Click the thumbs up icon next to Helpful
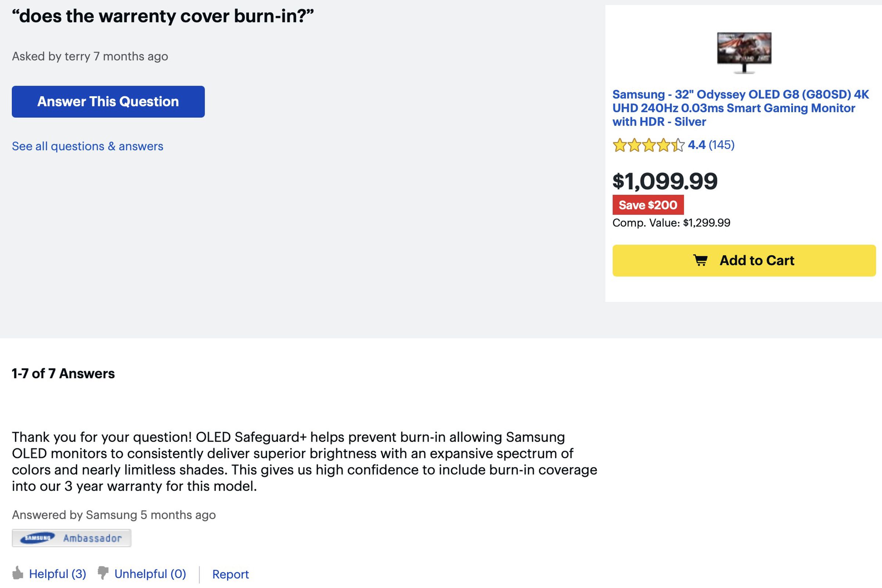 18,573
